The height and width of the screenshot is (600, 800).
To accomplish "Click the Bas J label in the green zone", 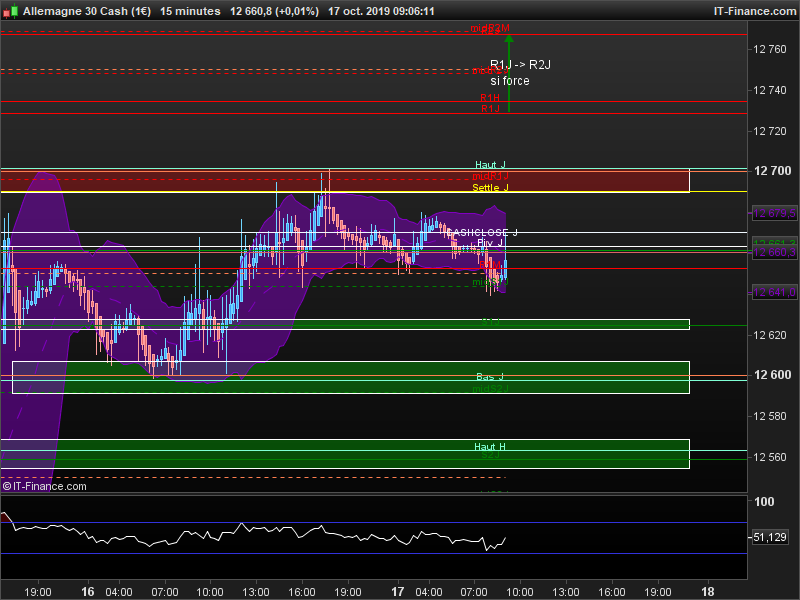I will [490, 377].
